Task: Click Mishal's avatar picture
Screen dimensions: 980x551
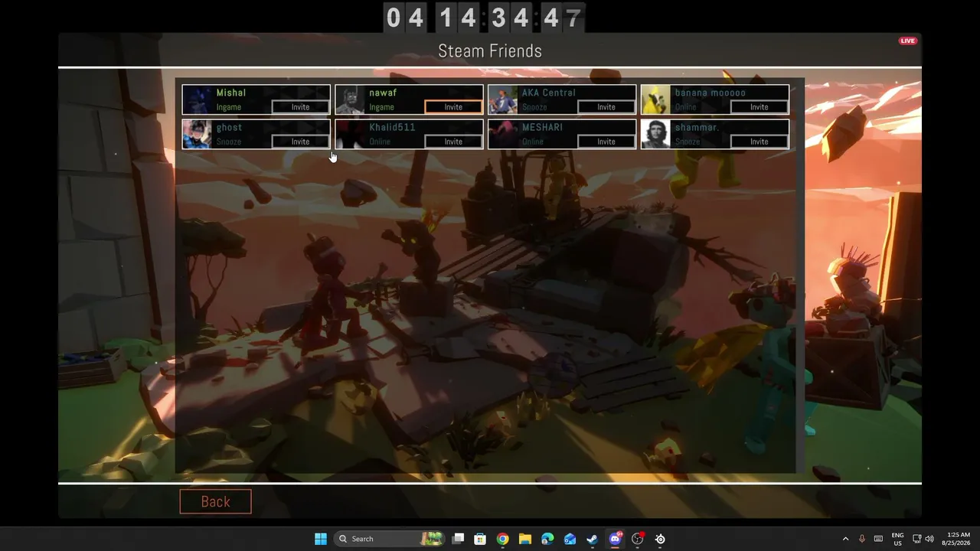Action: pyautogui.click(x=198, y=99)
